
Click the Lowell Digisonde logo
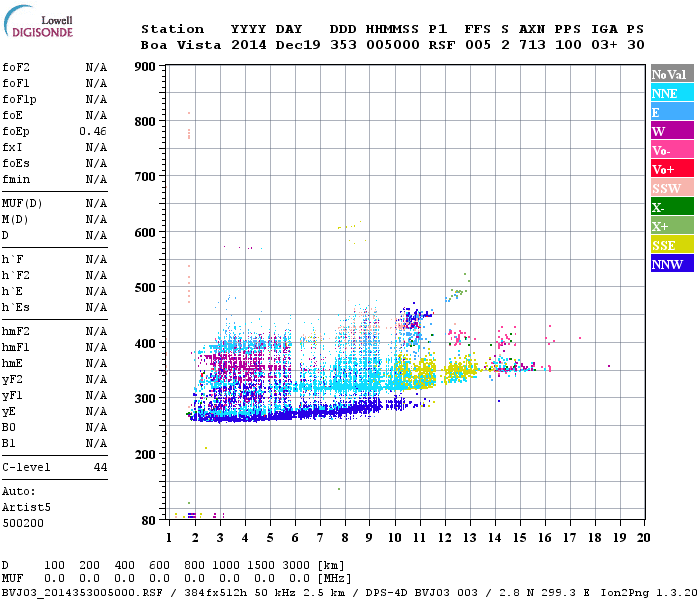pyautogui.click(x=38, y=21)
